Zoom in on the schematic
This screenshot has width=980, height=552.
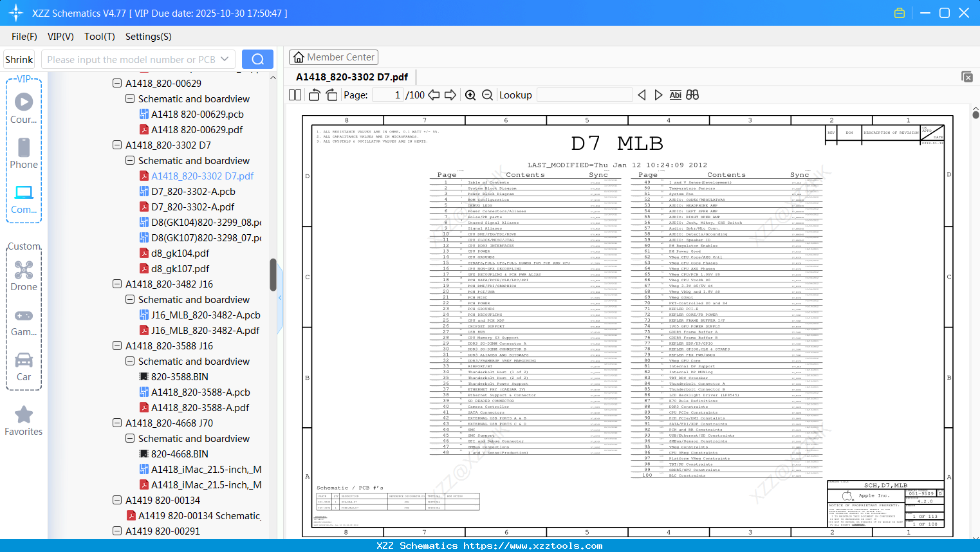click(x=470, y=95)
